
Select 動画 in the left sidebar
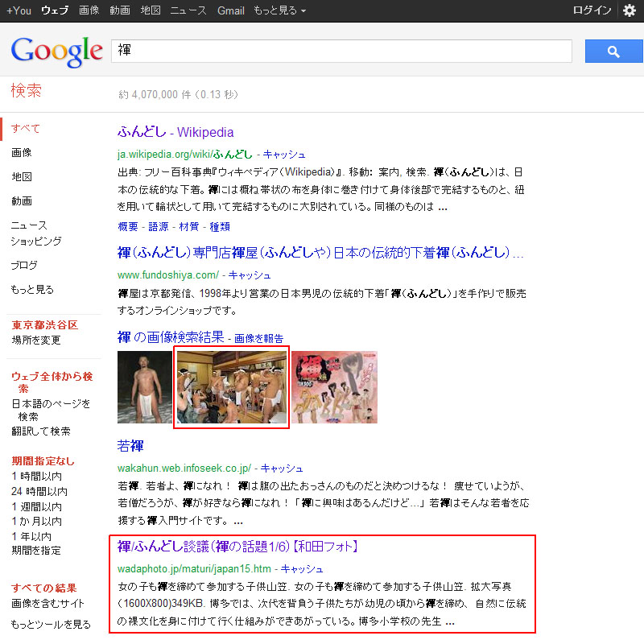click(22, 201)
